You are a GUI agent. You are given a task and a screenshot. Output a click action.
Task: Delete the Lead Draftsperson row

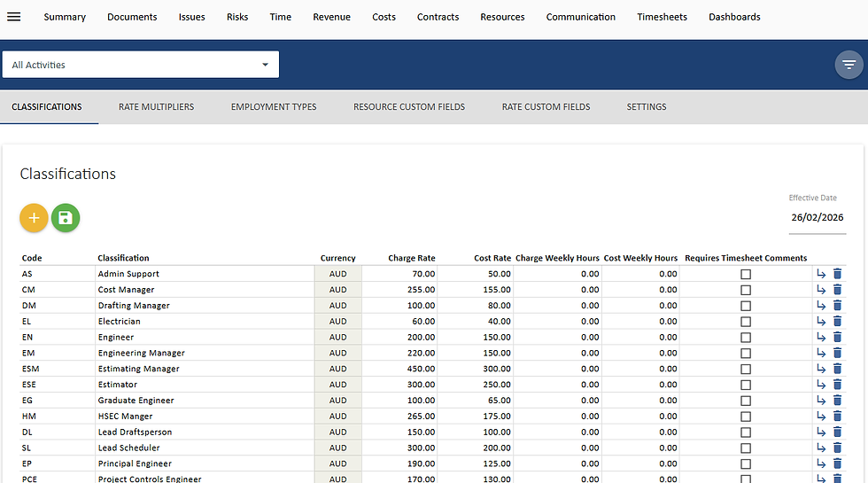837,432
